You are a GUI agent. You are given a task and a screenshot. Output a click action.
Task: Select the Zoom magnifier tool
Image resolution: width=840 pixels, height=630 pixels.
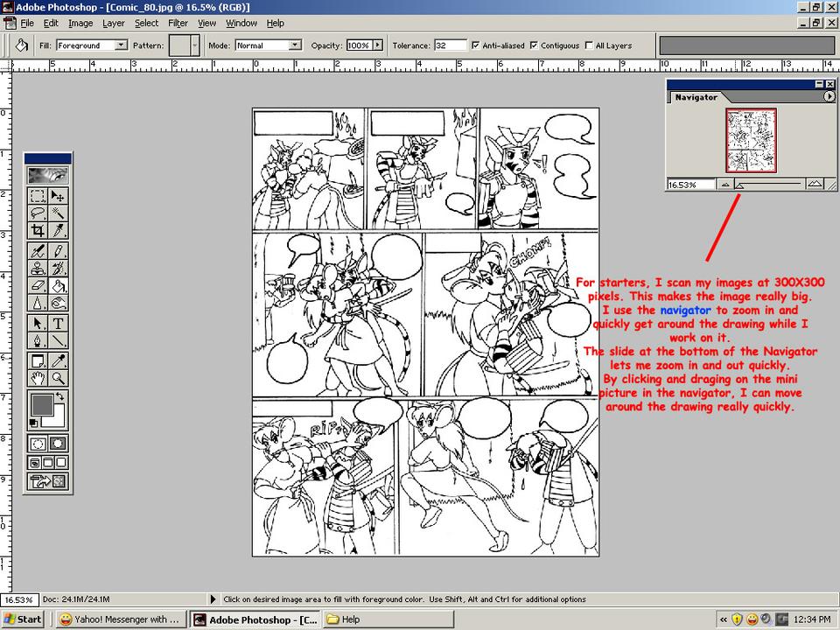(x=58, y=378)
